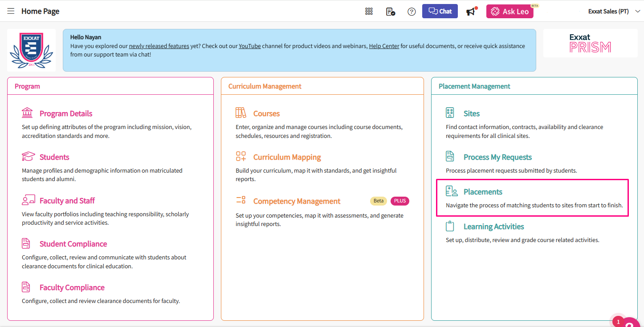Image resolution: width=644 pixels, height=327 pixels.
Task: Click the Program Details building icon
Action: point(28,113)
